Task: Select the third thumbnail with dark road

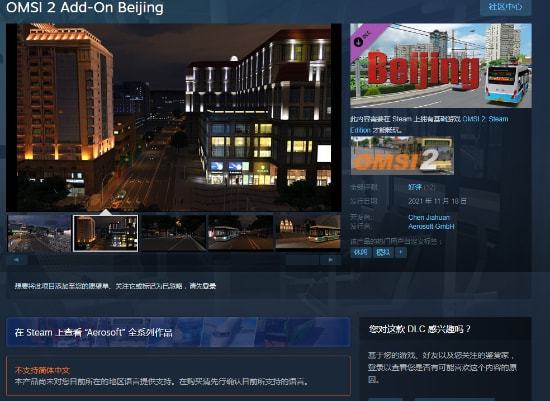Action: 173,233
